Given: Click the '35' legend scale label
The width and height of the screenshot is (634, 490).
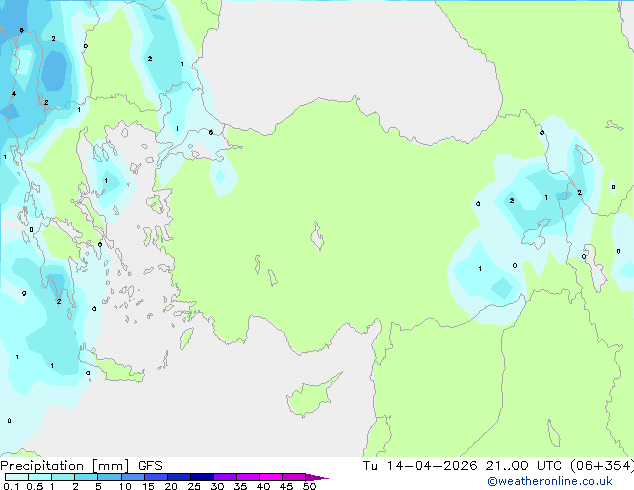Looking at the screenshot, I should click(x=240, y=486).
